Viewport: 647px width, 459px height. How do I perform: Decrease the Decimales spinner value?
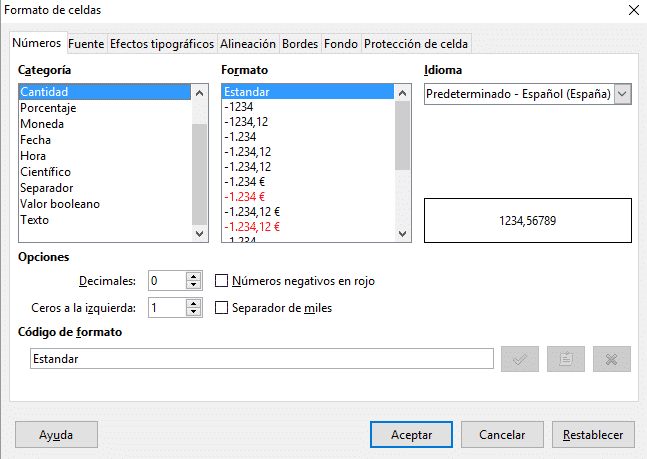[x=193, y=285]
